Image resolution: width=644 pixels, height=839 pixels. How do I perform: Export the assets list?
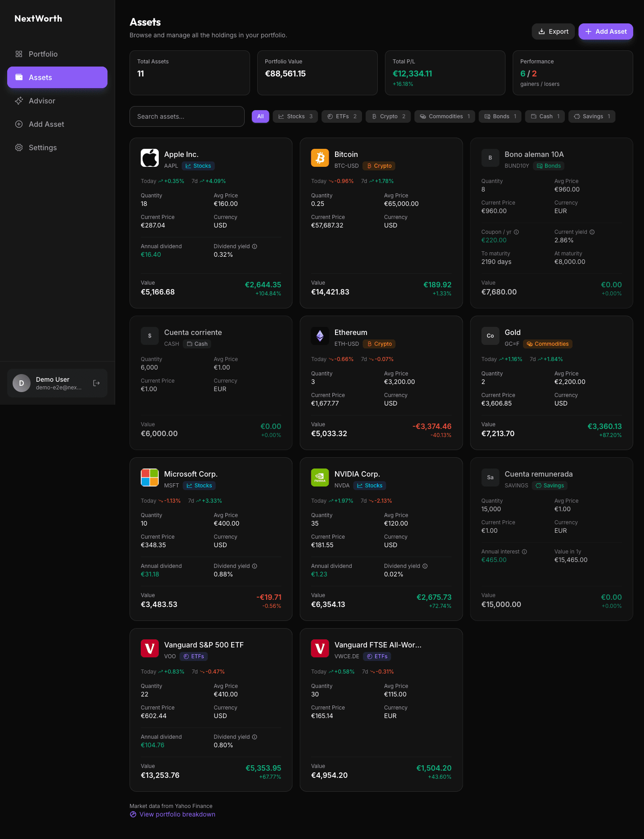click(553, 31)
